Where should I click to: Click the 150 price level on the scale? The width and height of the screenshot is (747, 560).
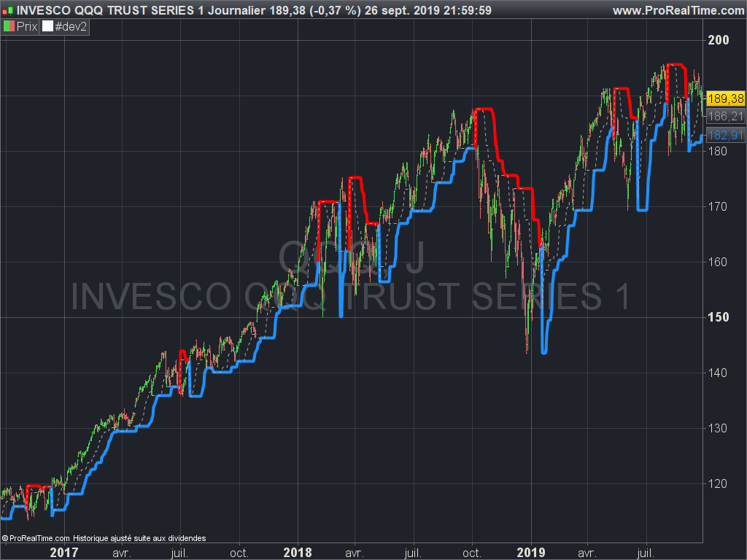point(719,317)
